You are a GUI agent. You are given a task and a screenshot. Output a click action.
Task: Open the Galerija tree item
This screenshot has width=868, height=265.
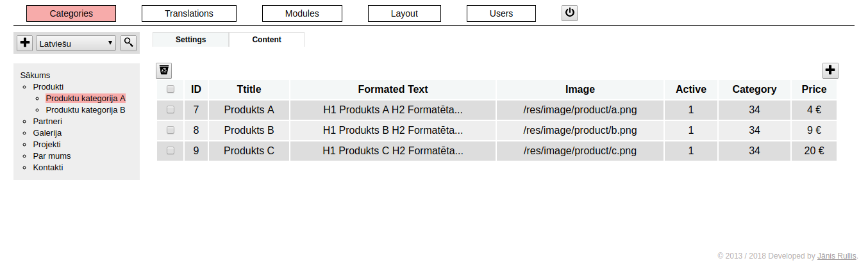tap(47, 132)
